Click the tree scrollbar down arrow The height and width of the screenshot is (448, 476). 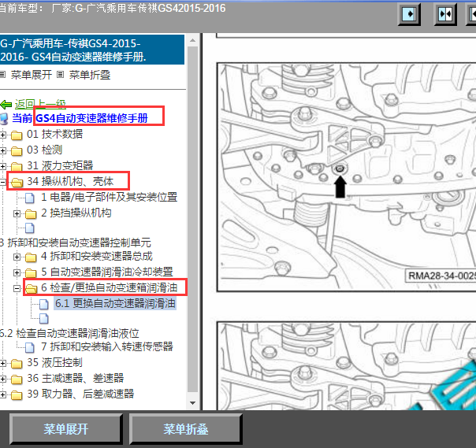[x=192, y=403]
